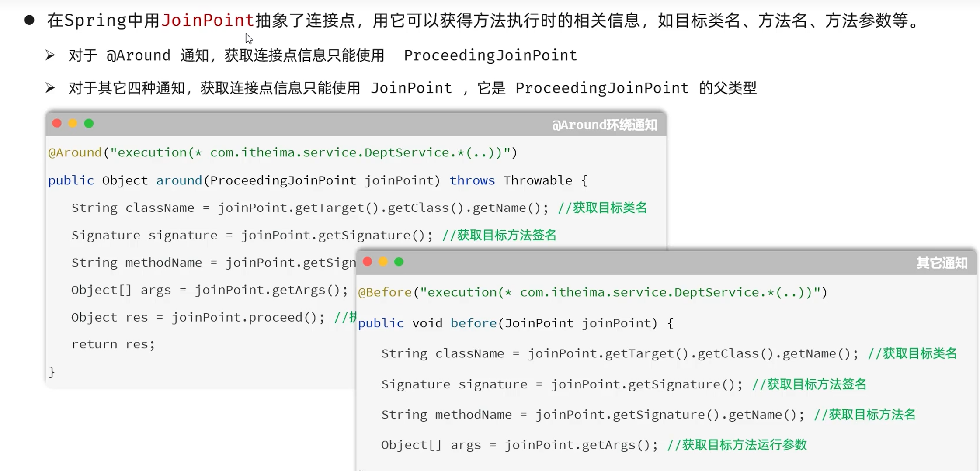The height and width of the screenshot is (471, 980).
Task: Click the arrow bullet before 对于 @Around 通知
Action: (x=50, y=55)
